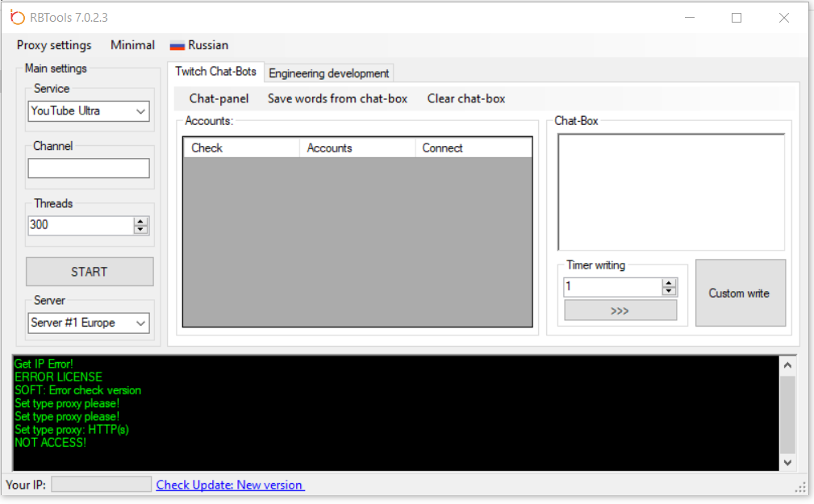This screenshot has width=814, height=504.
Task: Select the Minimal menu item
Action: [x=132, y=46]
